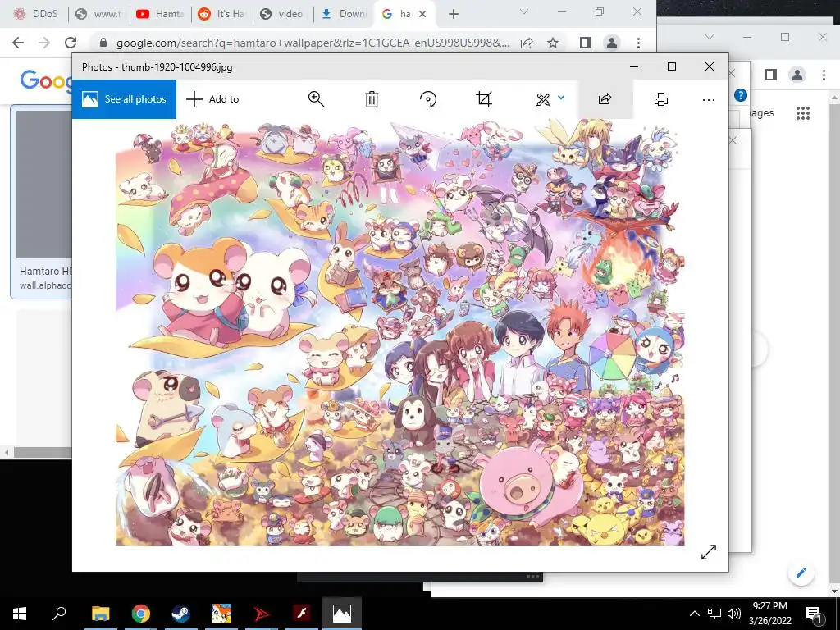The image size is (840, 630).
Task: Open three-dot menu in background window
Action: 824,75
